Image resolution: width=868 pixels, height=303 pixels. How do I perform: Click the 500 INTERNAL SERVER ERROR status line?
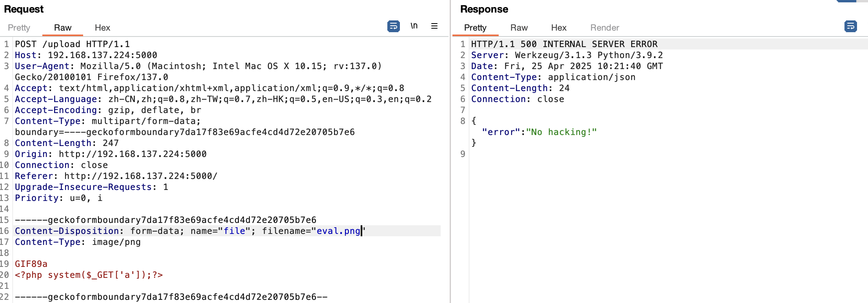click(x=564, y=44)
